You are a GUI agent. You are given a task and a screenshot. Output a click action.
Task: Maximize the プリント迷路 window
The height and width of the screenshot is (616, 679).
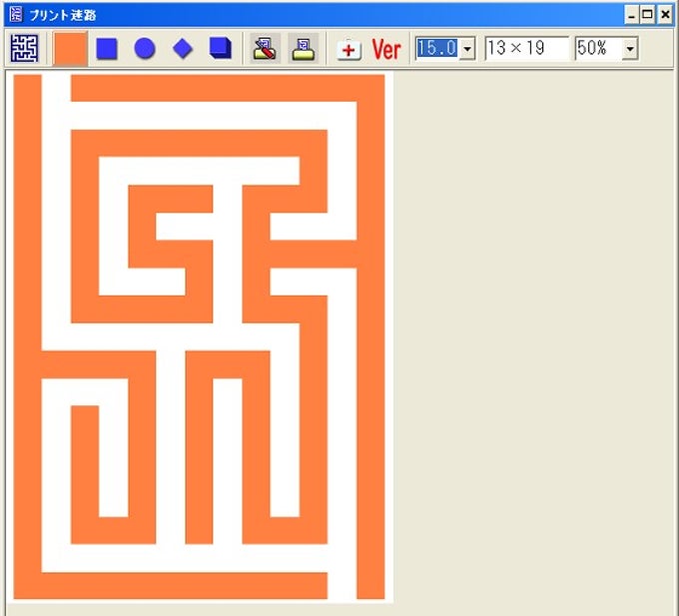point(648,15)
